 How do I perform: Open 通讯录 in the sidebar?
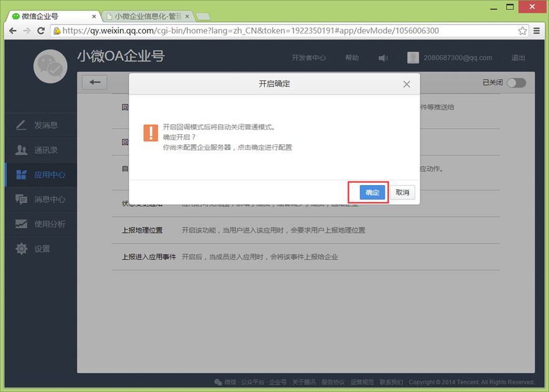pos(40,150)
